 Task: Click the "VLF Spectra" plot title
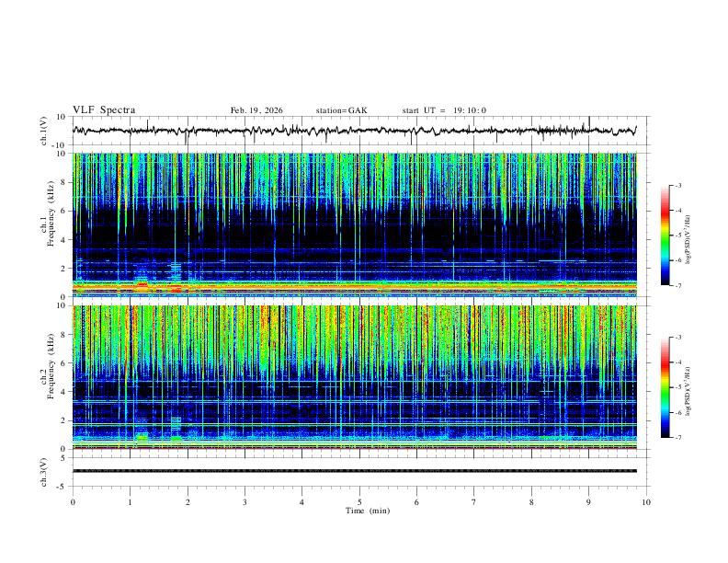pyautogui.click(x=104, y=110)
